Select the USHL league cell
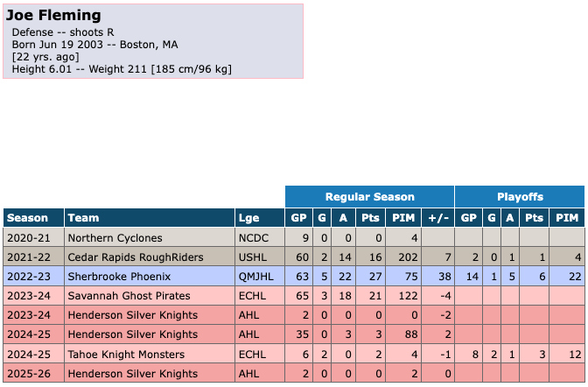The width and height of the screenshot is (588, 387). (252, 257)
